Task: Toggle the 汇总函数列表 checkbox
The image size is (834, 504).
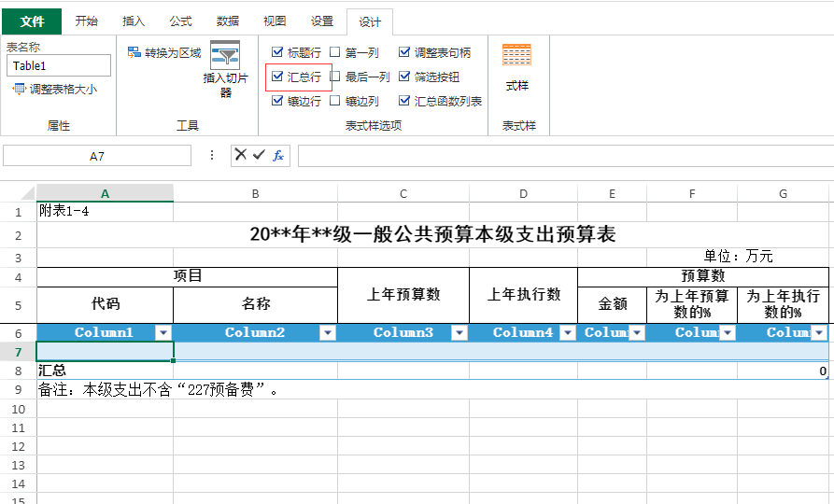Action: pos(404,101)
